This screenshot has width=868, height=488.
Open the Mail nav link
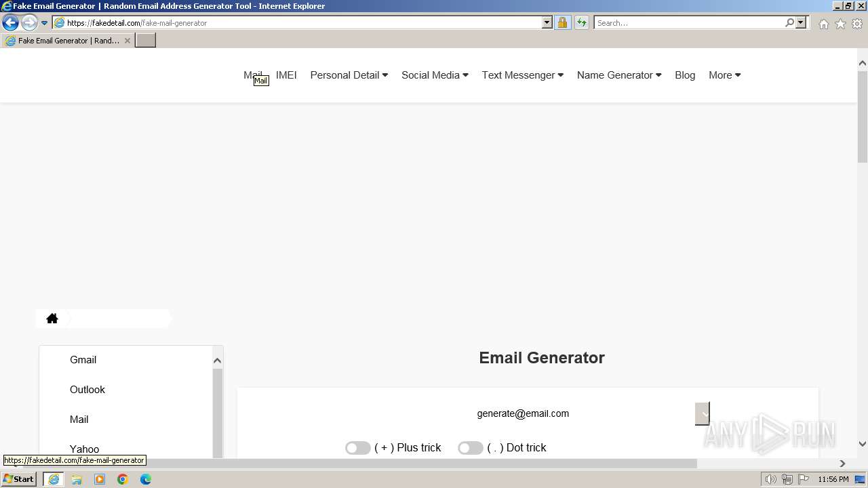[x=252, y=75]
